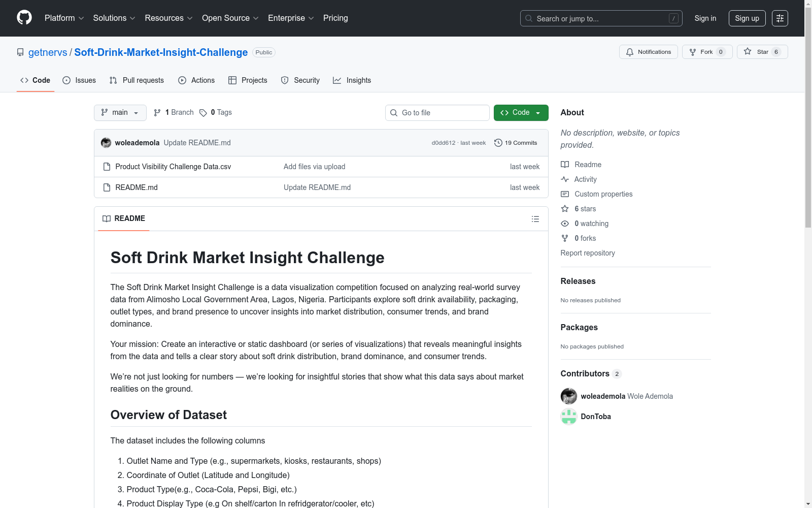This screenshot has width=812, height=508.
Task: Open the Pricing page
Action: pyautogui.click(x=335, y=18)
